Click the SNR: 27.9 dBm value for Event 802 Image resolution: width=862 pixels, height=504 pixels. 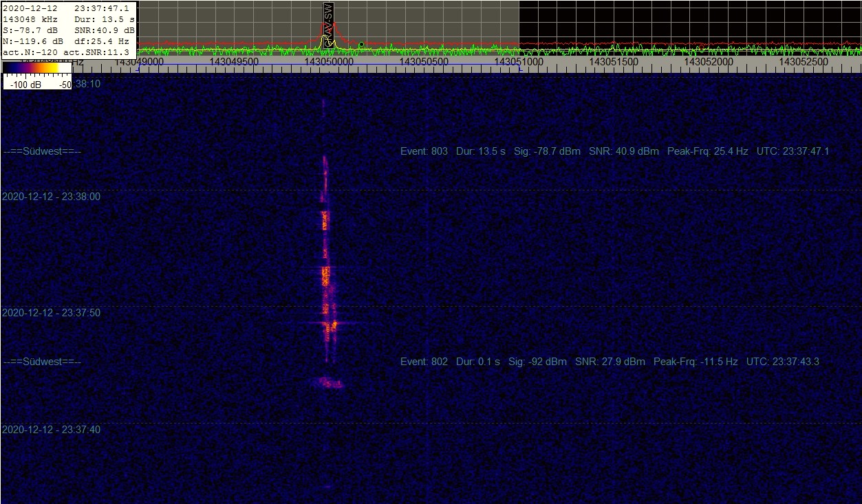point(610,362)
